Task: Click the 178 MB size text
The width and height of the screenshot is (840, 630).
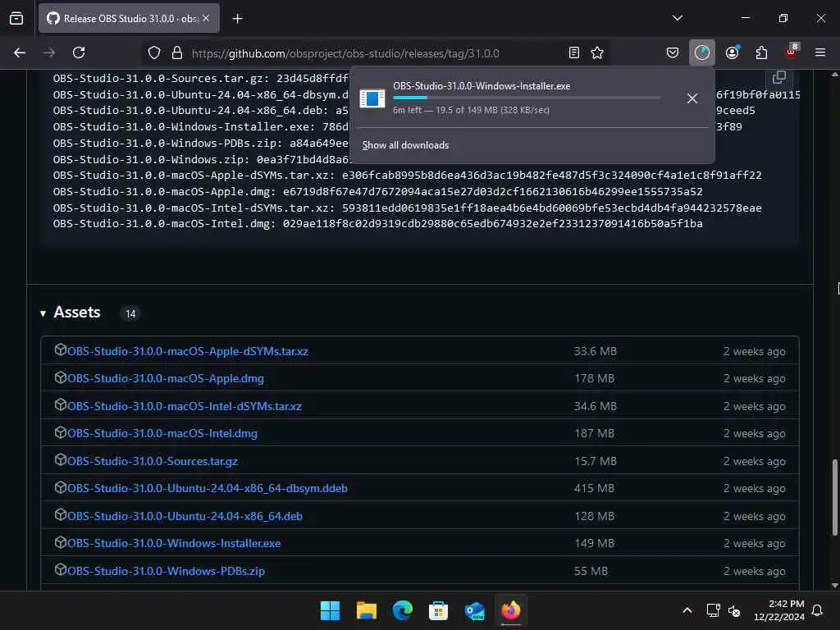Action: (595, 379)
